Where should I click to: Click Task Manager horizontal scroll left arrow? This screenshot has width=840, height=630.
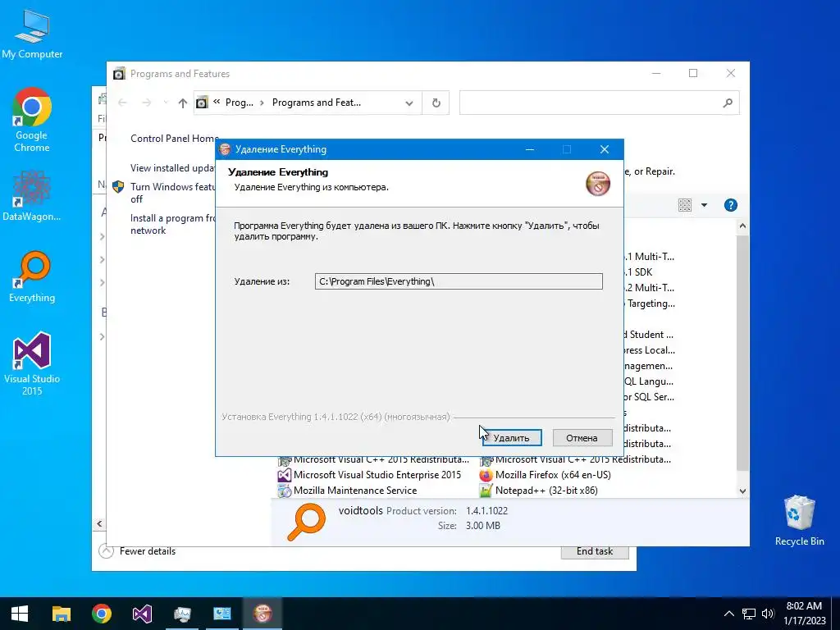click(99, 523)
